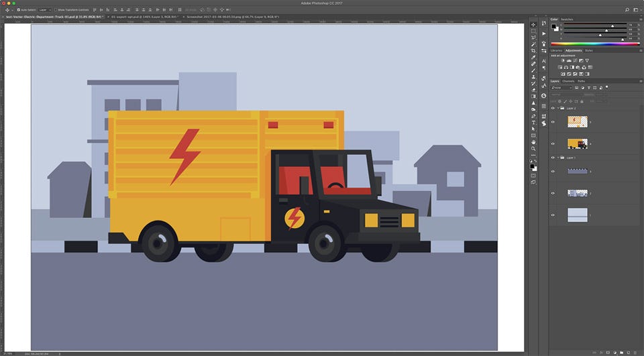Switch to the 01-export-opt.psd document tab

coord(144,17)
